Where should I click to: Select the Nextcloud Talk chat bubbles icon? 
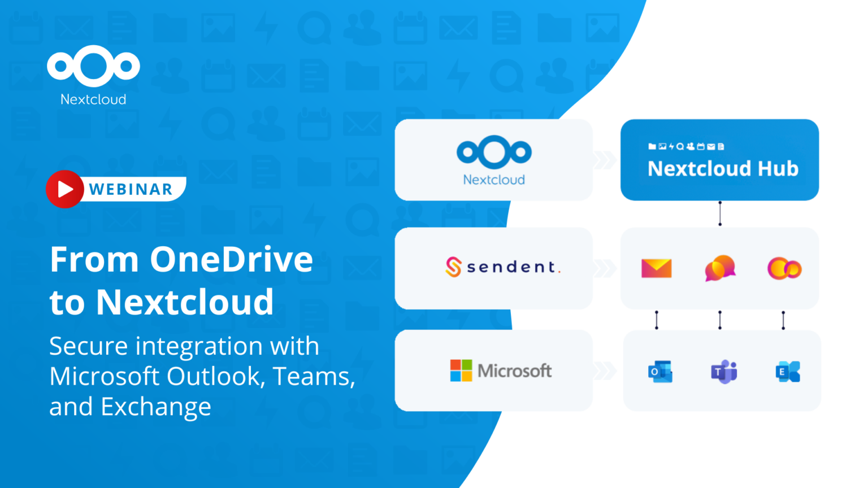click(x=719, y=269)
